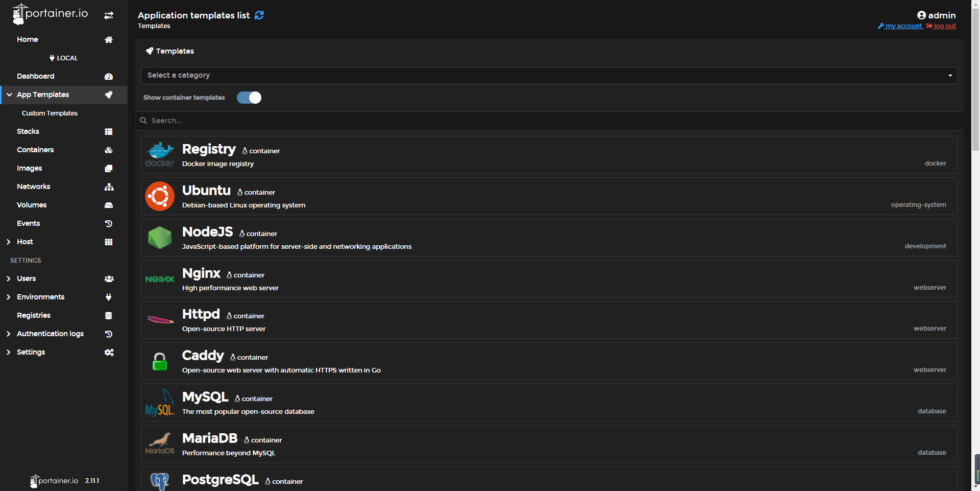The height and width of the screenshot is (491, 980).
Task: Expand the Settings section chevron
Action: 9,352
